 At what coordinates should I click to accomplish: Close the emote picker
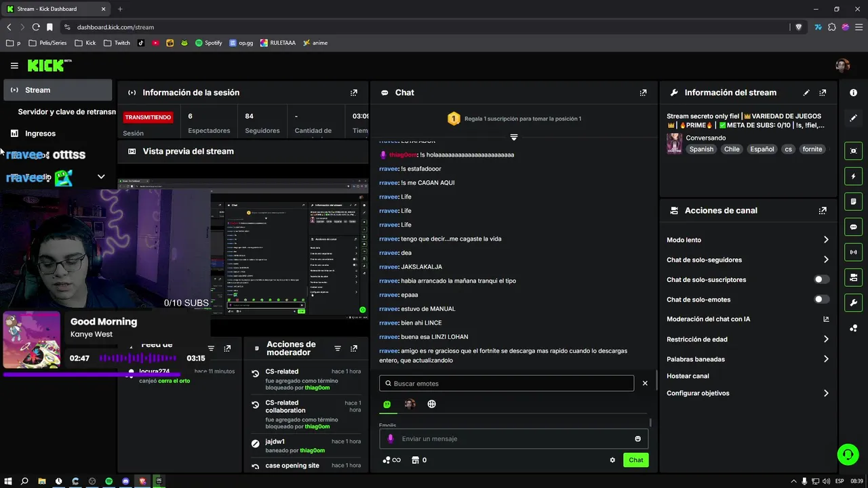645,384
